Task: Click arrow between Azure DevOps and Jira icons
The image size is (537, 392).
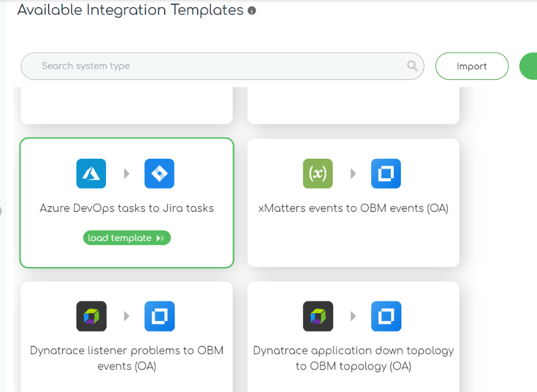Action: [x=127, y=173]
